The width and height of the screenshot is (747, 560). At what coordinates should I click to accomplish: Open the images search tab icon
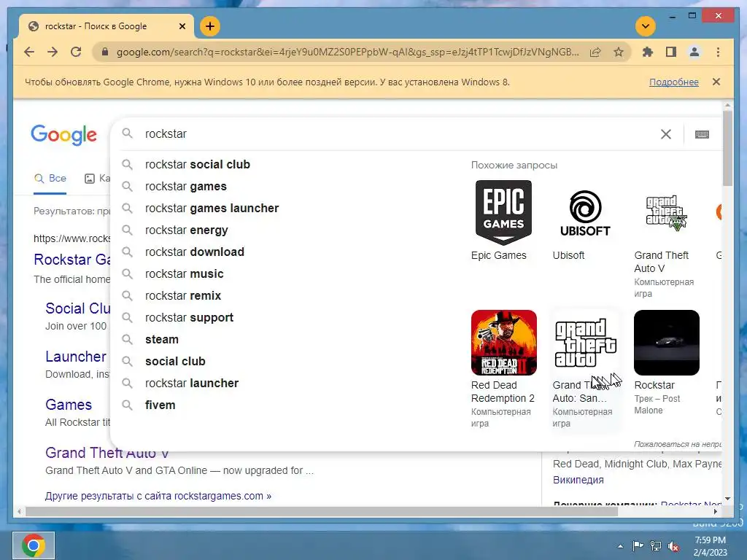point(90,179)
